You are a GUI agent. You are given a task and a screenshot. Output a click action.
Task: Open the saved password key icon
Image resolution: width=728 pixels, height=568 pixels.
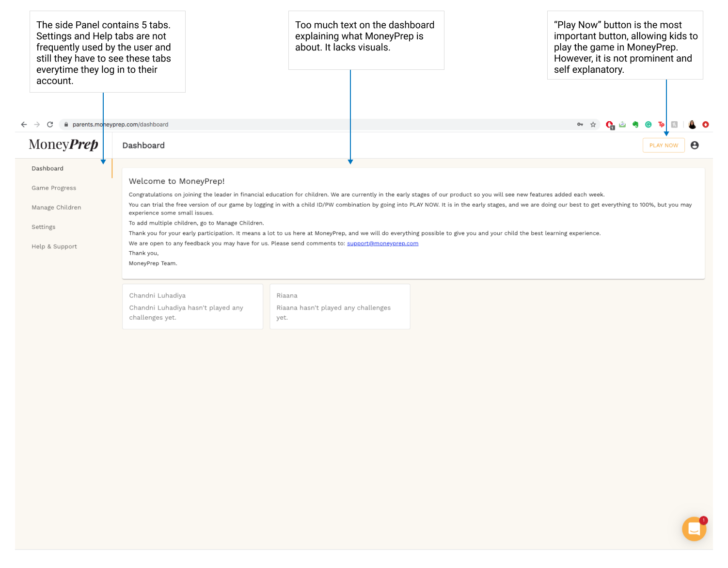pyautogui.click(x=580, y=125)
